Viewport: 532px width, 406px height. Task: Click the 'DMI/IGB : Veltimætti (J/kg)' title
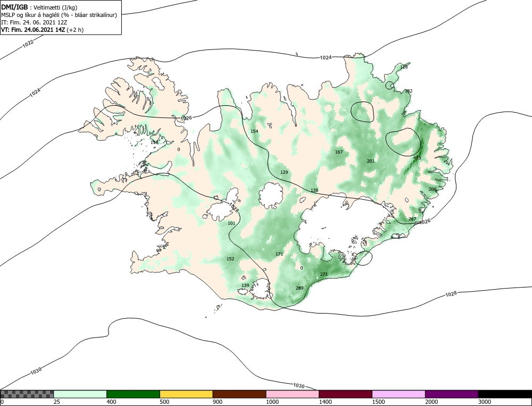coord(40,7)
